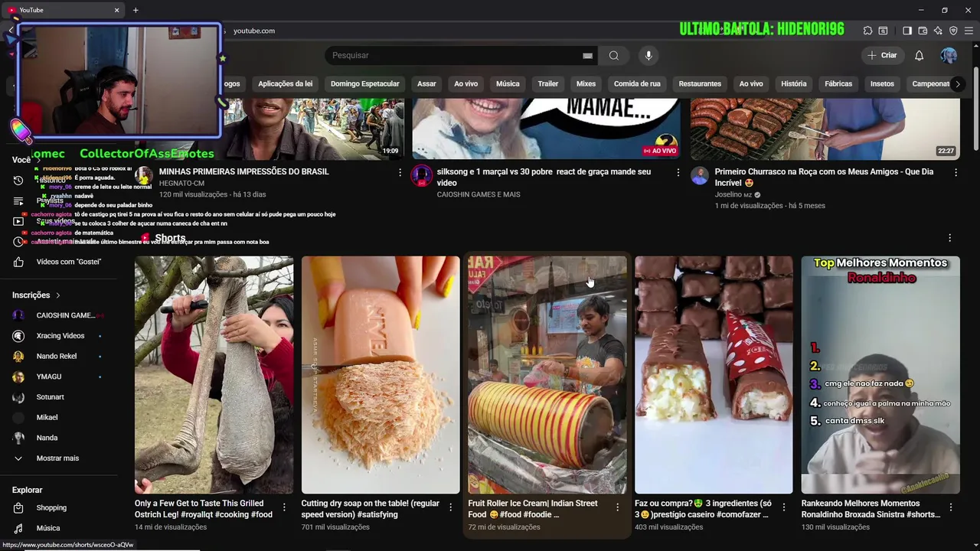This screenshot has height=551, width=980.
Task: Open the notifications bell
Action: [x=919, y=55]
